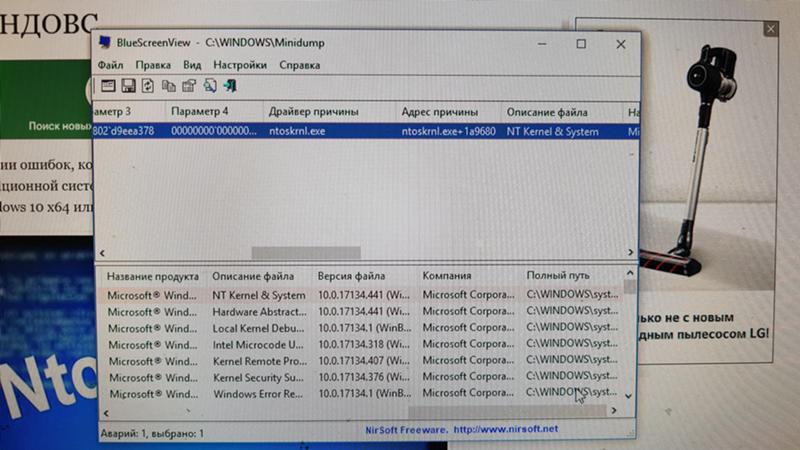
Task: Open the Правка menu
Action: pyautogui.click(x=153, y=65)
